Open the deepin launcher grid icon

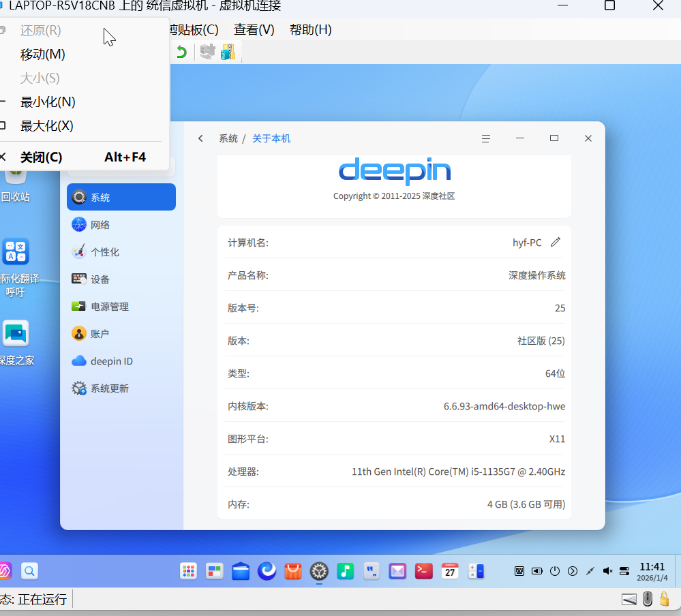tap(189, 571)
